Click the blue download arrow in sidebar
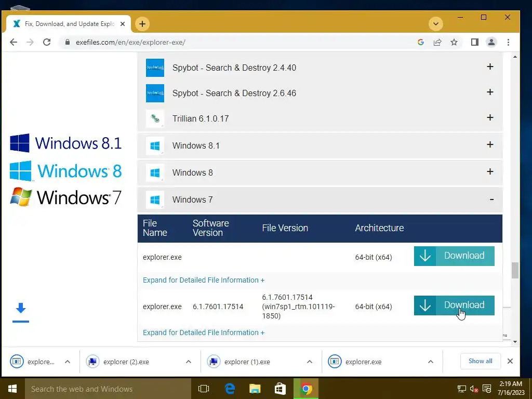Image resolution: width=532 pixels, height=399 pixels. coord(21,312)
